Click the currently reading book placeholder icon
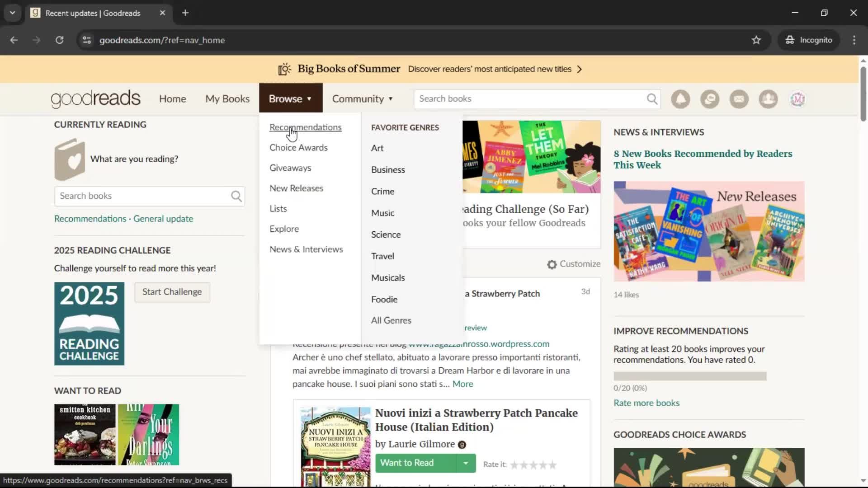Viewport: 868px width, 488px height. [70, 160]
